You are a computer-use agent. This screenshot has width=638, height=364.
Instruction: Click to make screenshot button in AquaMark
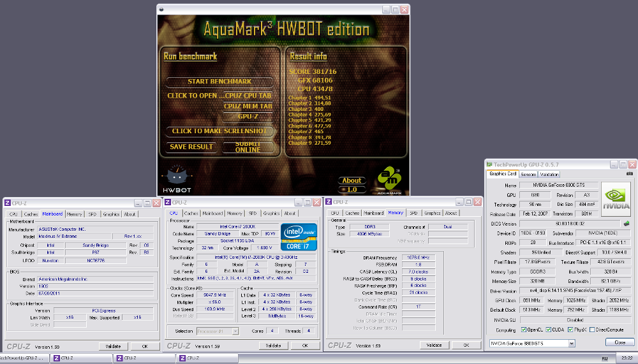(x=219, y=131)
